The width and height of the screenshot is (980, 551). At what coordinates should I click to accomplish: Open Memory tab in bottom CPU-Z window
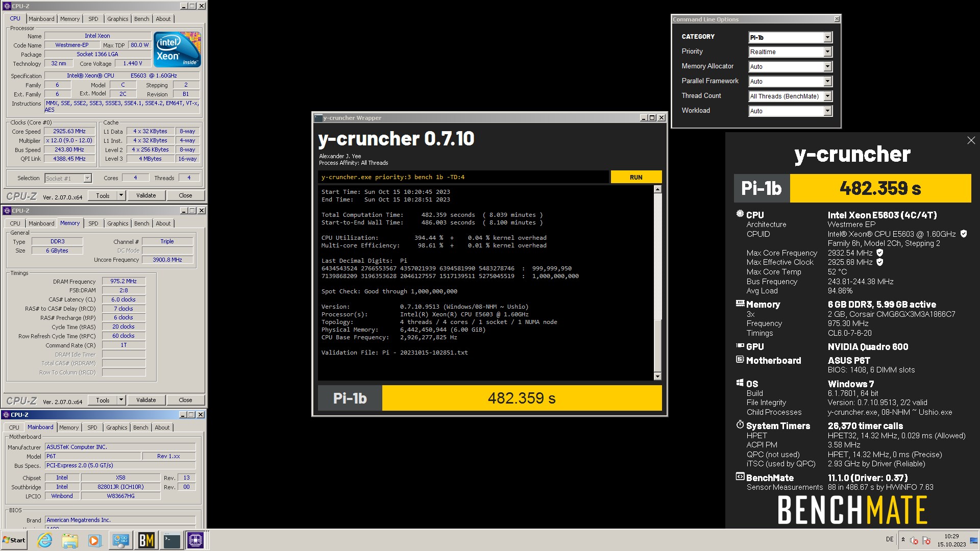click(69, 428)
